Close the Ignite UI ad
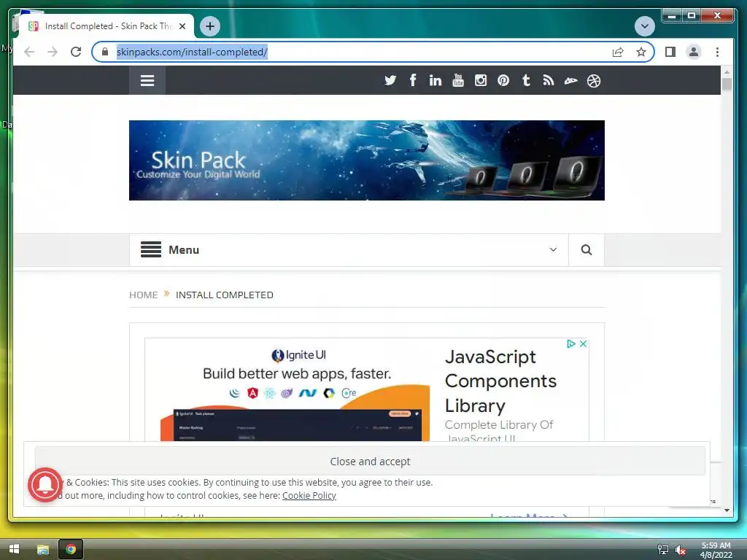This screenshot has width=747, height=560. [x=583, y=344]
